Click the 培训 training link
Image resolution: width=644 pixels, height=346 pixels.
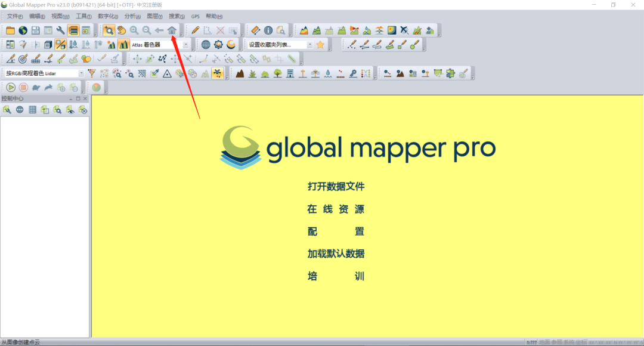tap(336, 276)
